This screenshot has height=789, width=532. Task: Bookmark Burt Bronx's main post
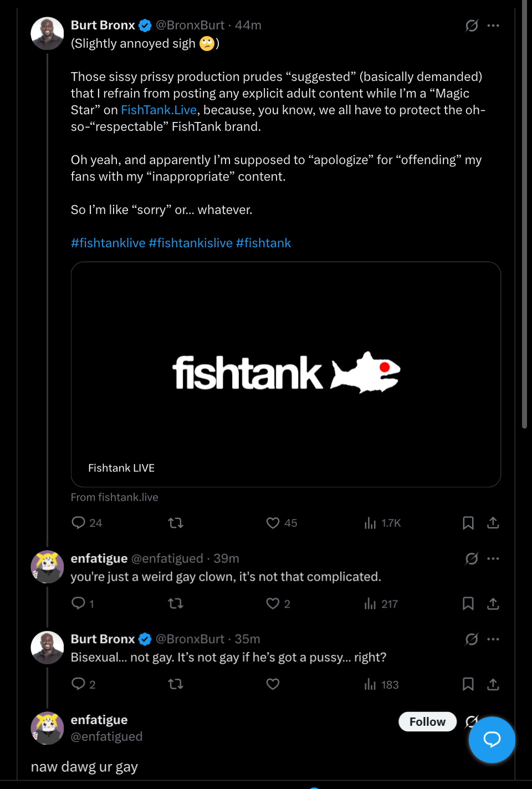(x=468, y=523)
